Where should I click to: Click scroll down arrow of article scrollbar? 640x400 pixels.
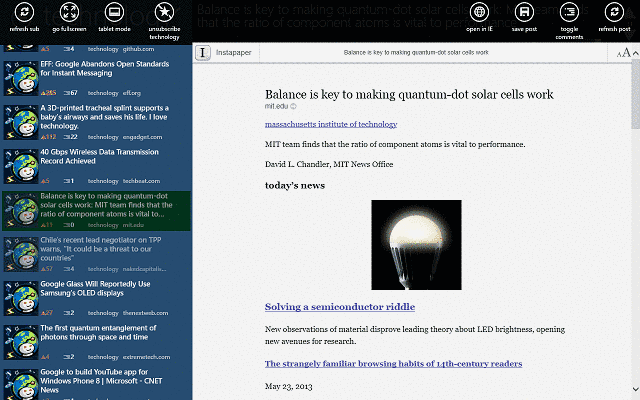[636, 390]
